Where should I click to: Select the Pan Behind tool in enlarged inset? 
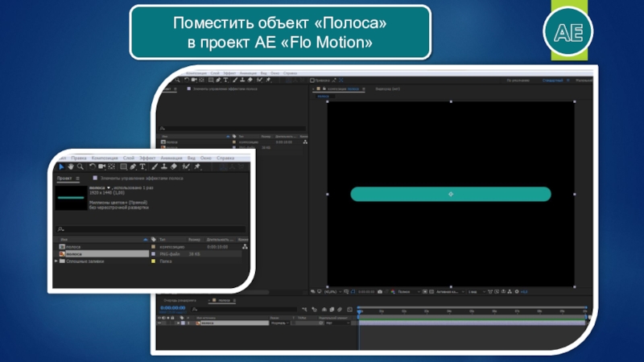point(111,167)
